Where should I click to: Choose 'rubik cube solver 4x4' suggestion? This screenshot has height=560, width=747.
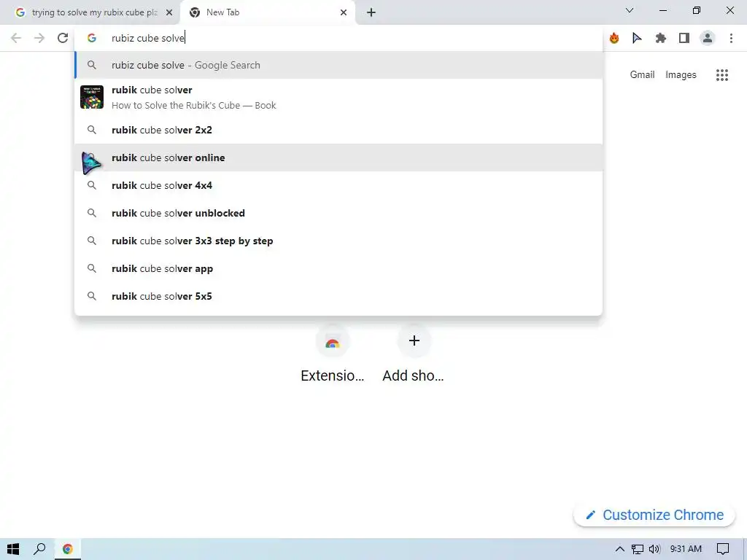tap(338, 185)
